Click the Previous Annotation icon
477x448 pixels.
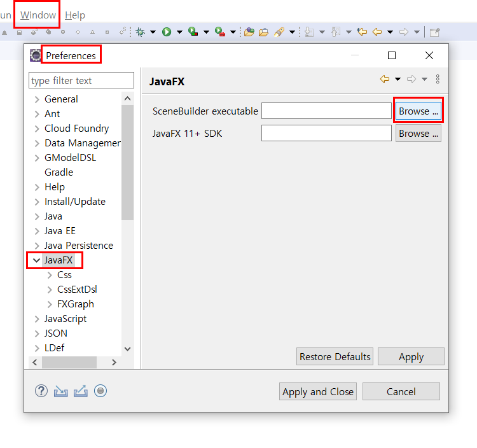[336, 32]
